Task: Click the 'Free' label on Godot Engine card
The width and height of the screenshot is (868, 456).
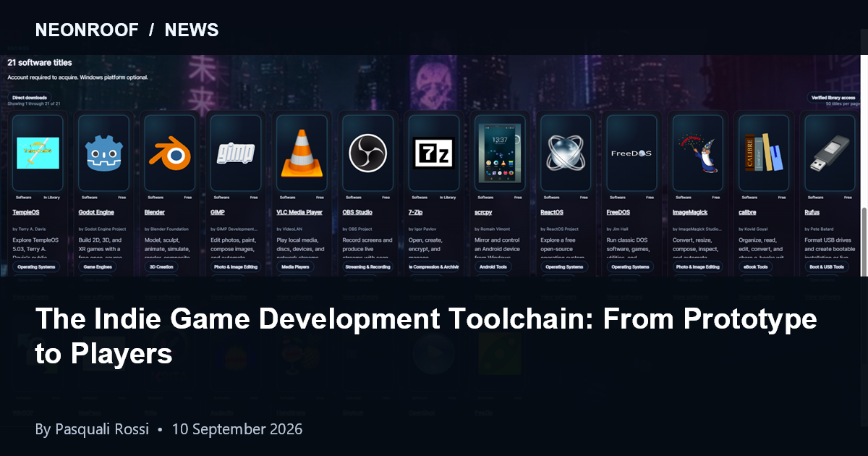Action: (122, 197)
